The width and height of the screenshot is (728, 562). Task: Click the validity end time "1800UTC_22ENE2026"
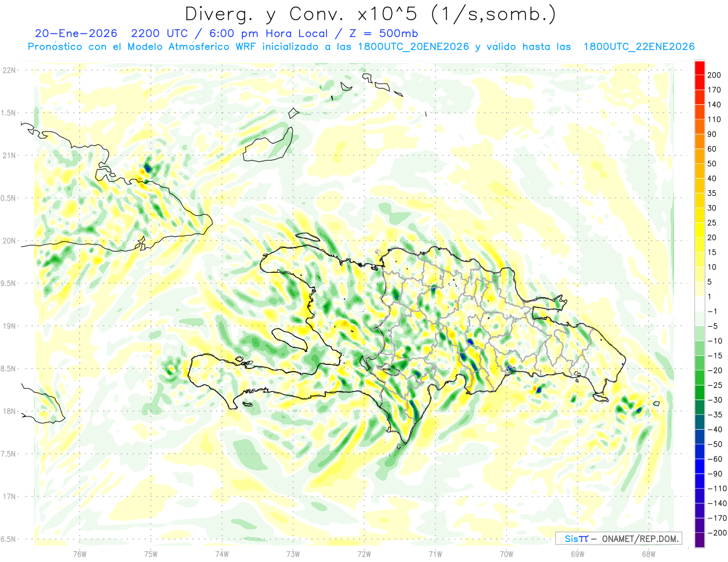[639, 47]
